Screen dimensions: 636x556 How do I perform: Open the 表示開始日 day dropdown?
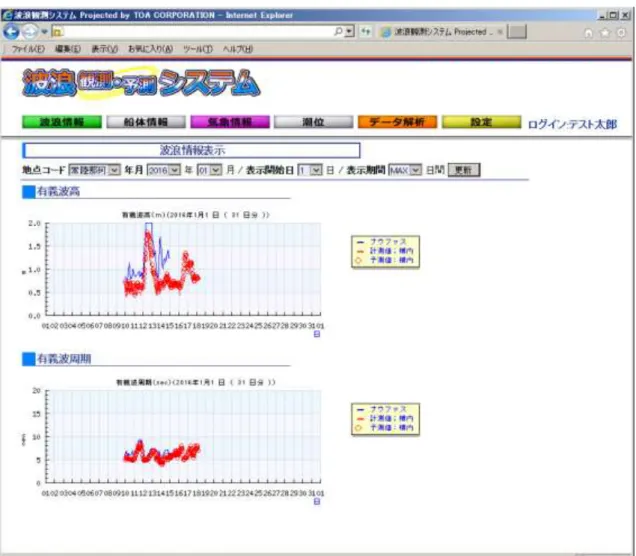309,170
